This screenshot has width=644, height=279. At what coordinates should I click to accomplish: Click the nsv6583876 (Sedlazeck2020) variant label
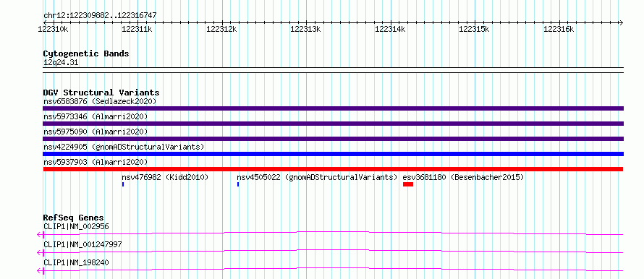click(x=100, y=101)
